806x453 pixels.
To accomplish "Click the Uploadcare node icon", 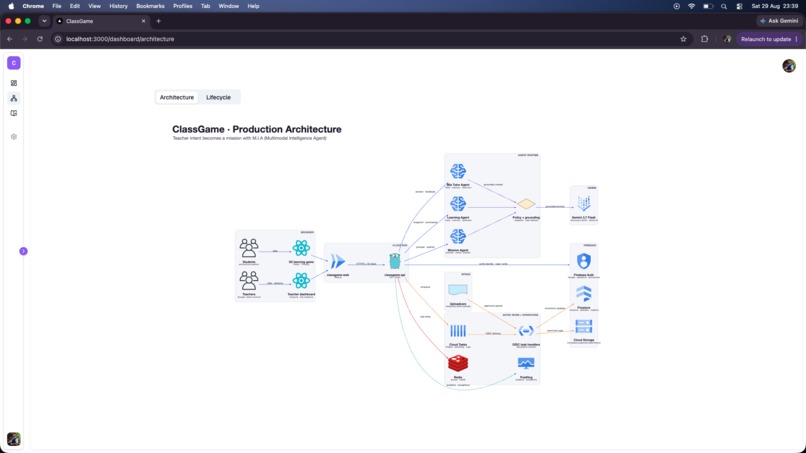I will (x=458, y=290).
